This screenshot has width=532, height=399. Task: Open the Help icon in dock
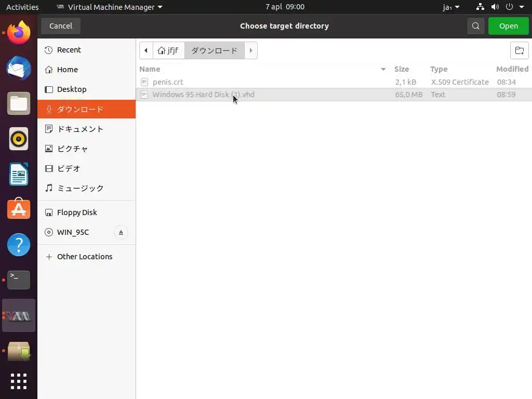(19, 245)
